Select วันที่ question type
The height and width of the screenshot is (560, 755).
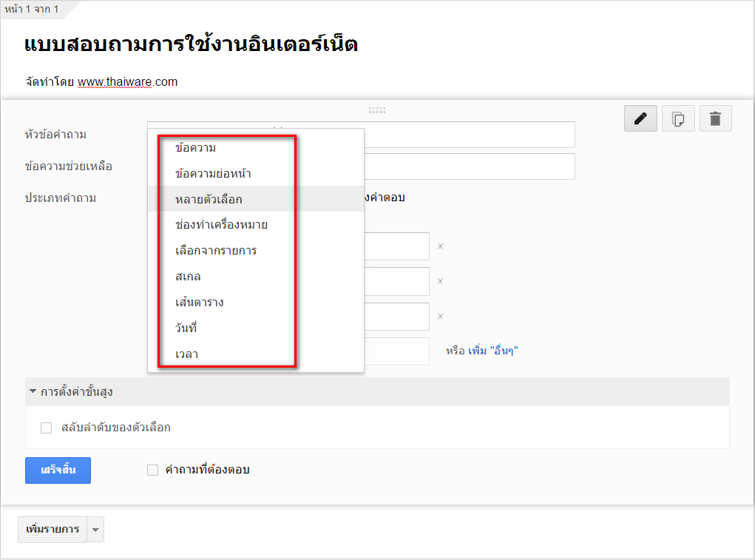[186, 328]
